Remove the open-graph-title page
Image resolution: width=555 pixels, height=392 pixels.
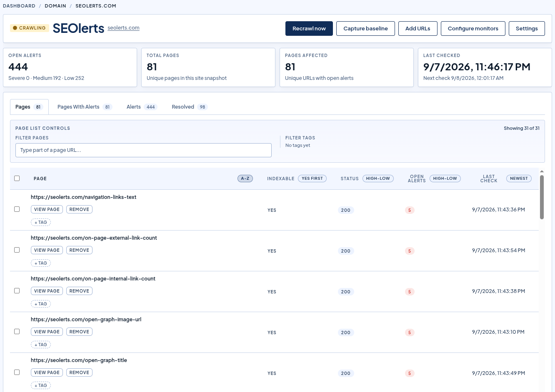click(x=79, y=372)
